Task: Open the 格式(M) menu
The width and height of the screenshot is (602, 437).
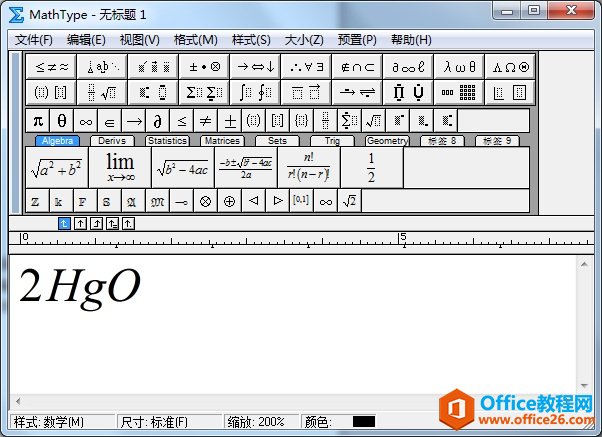Action: tap(195, 40)
